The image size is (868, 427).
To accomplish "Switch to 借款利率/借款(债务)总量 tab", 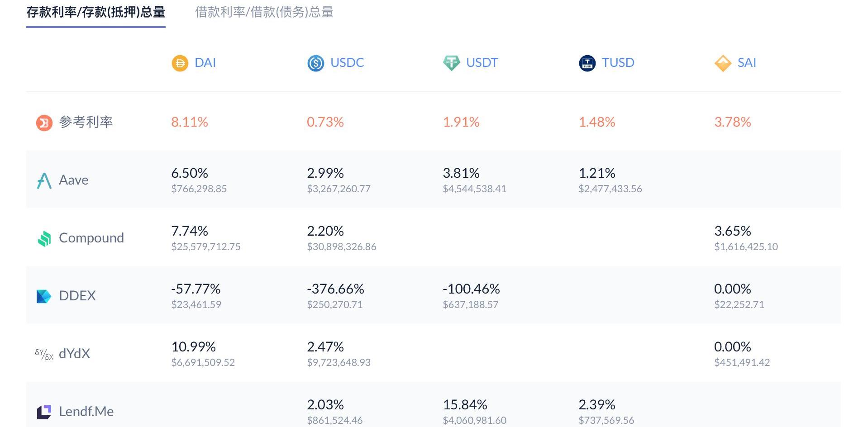I will click(x=264, y=12).
